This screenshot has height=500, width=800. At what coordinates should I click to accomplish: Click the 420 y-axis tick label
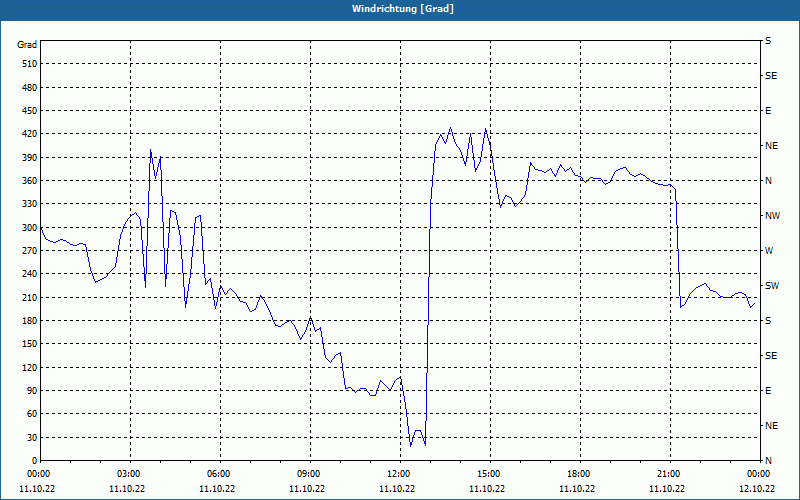(x=30, y=134)
